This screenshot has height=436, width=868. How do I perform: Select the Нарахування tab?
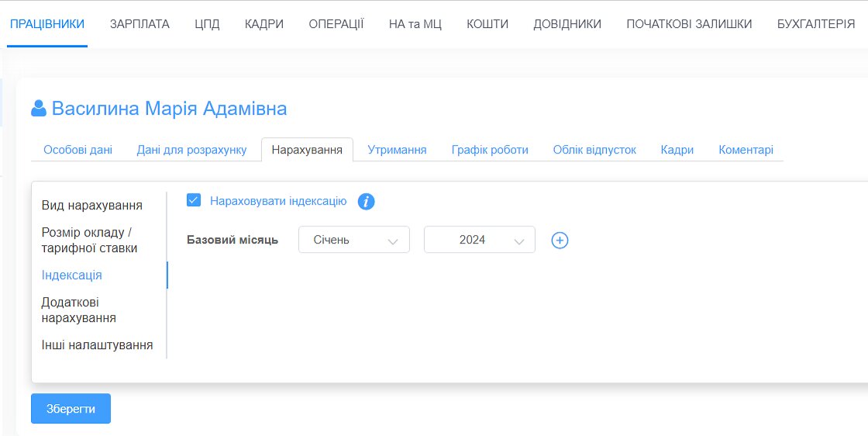point(307,150)
